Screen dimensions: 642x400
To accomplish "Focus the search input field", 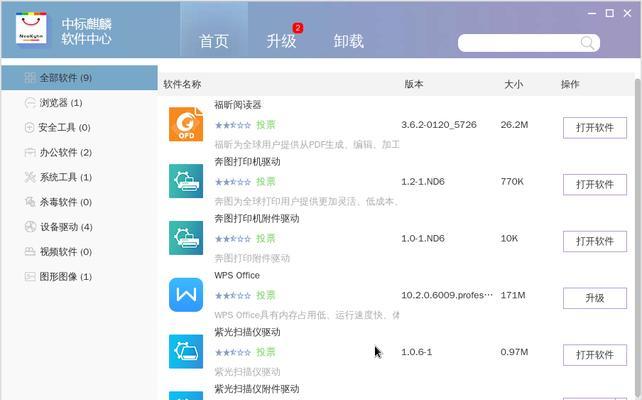I will point(529,43).
